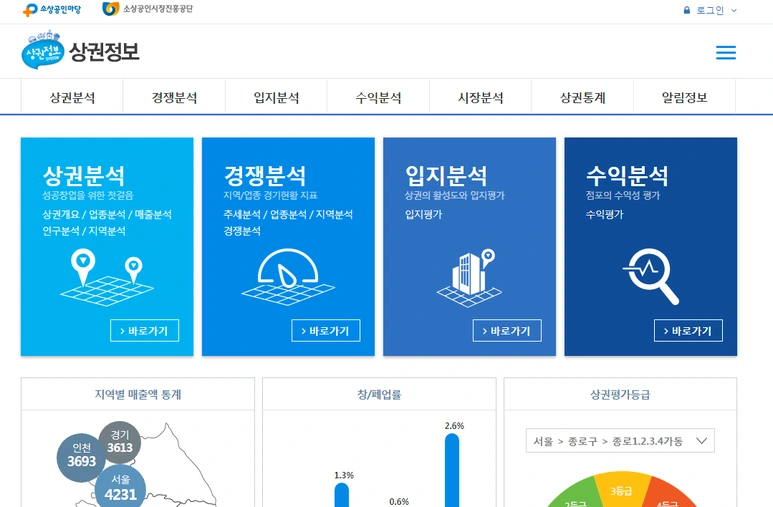
Task: Click the 경쟁분석 card title
Action: (265, 175)
